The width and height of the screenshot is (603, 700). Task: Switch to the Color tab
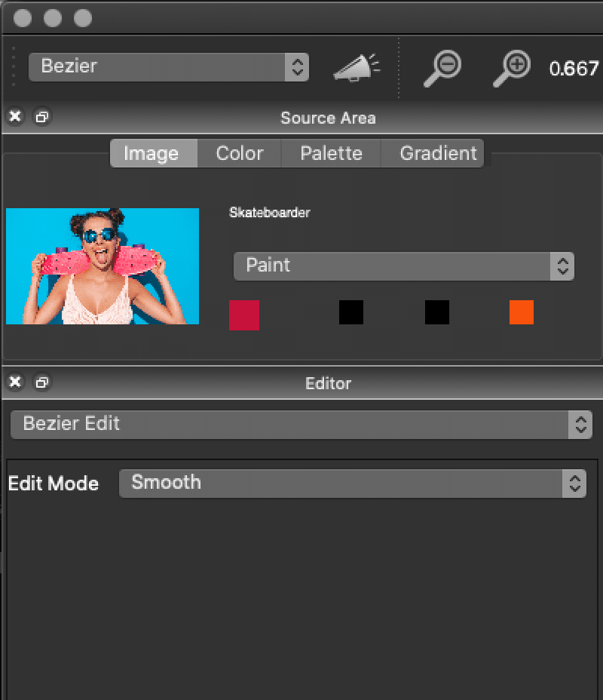tap(240, 153)
